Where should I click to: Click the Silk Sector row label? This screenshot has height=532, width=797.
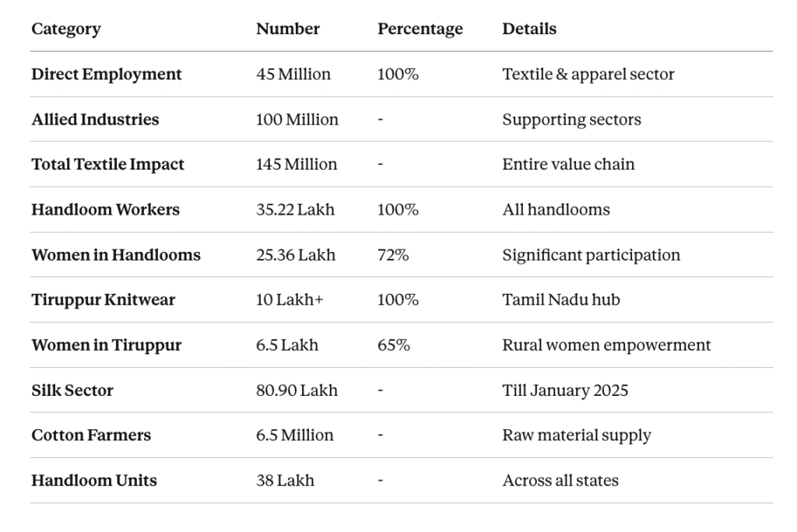[72, 390]
